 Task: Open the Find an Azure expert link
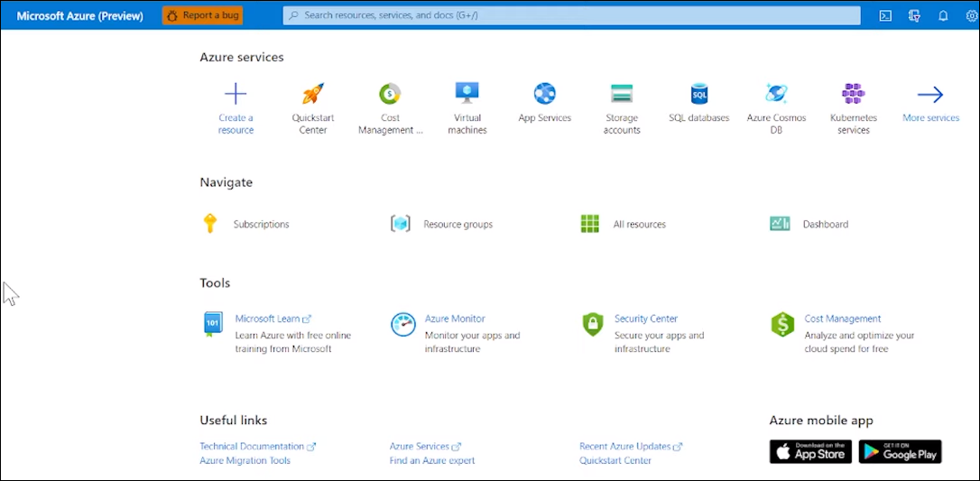(x=432, y=460)
